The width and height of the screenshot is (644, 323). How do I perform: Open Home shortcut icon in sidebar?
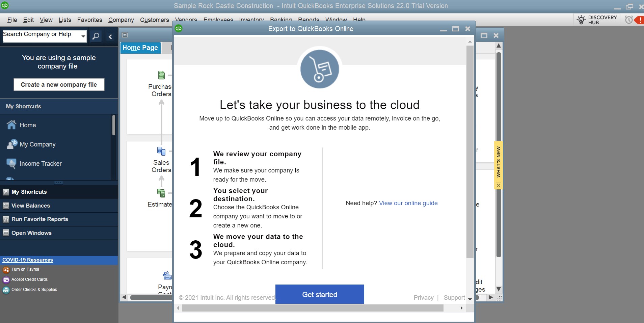point(11,125)
